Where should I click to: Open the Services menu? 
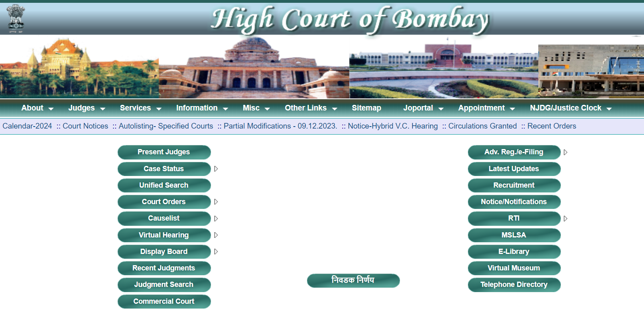tap(140, 108)
